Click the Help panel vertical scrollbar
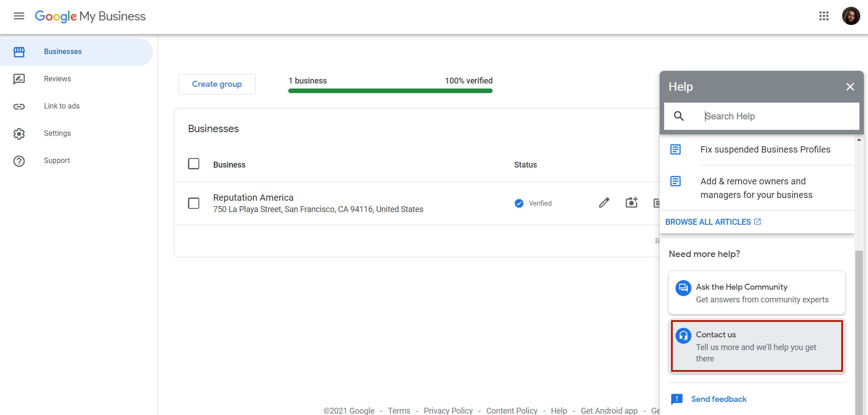868x415 pixels. pos(858,332)
